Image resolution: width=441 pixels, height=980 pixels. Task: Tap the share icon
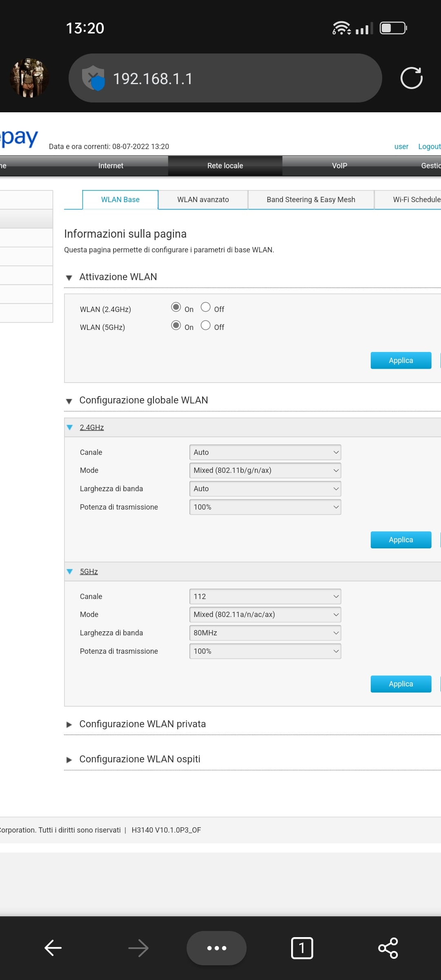point(388,948)
